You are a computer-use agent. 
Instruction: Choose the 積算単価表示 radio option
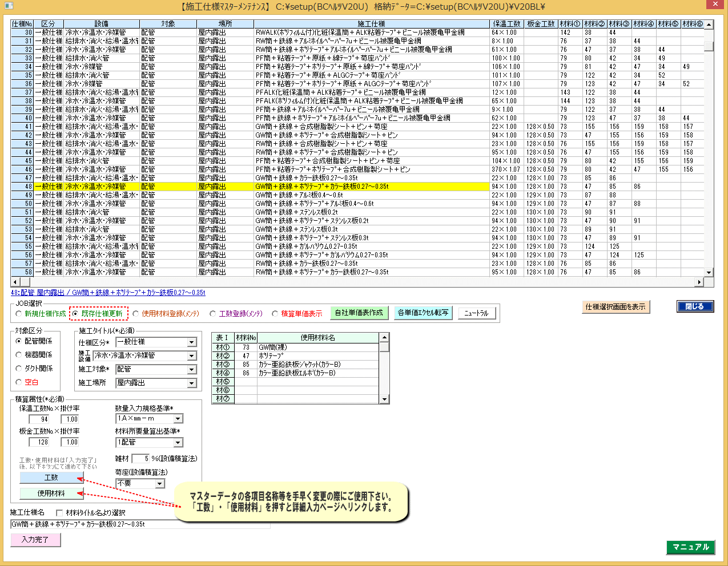click(275, 314)
